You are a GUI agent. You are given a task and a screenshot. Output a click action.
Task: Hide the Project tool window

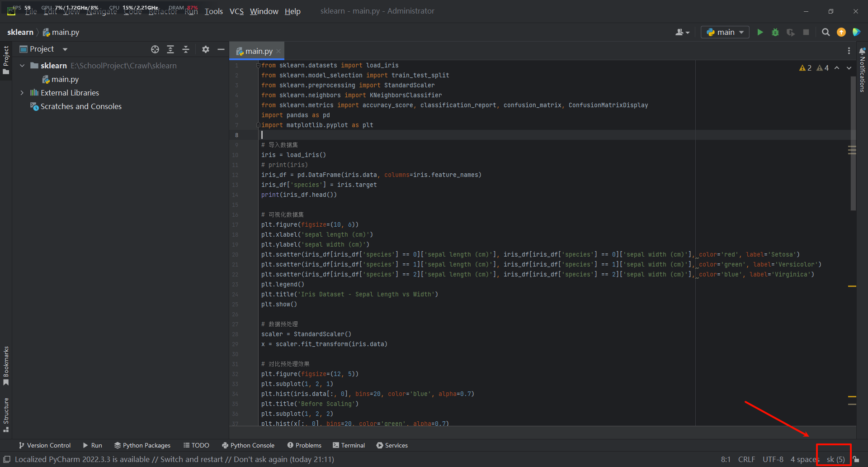[221, 49]
